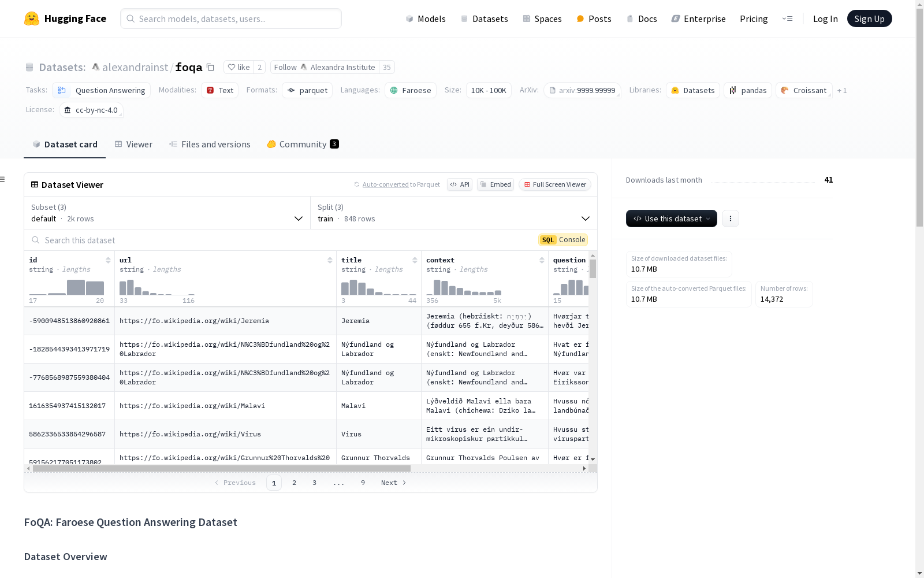Open Files and versions tab
Screen dimensions: 924x578
210,144
